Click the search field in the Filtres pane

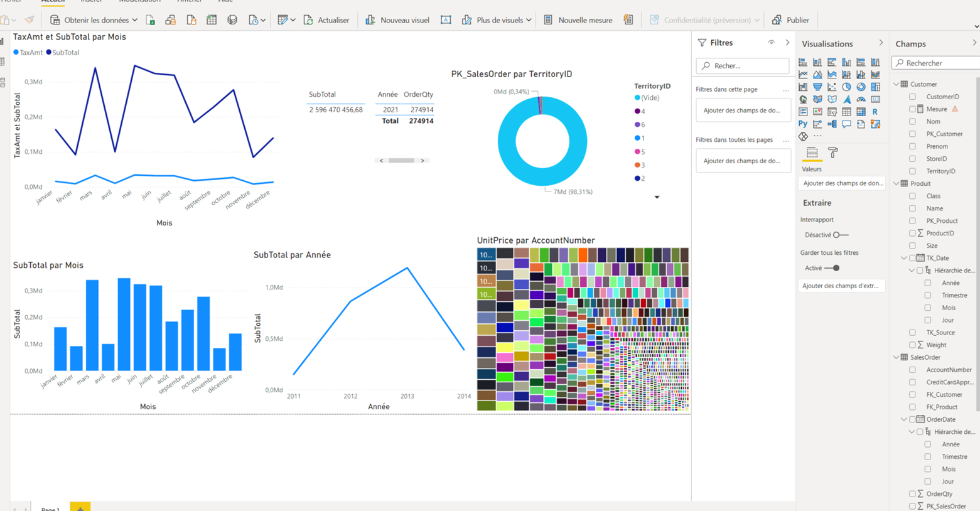pyautogui.click(x=743, y=65)
